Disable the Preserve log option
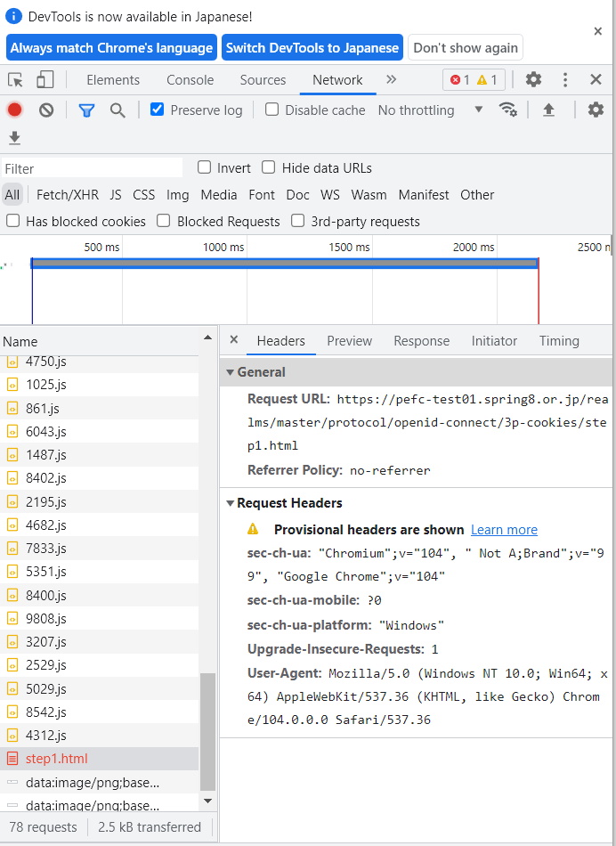This screenshot has width=616, height=846. 158,110
